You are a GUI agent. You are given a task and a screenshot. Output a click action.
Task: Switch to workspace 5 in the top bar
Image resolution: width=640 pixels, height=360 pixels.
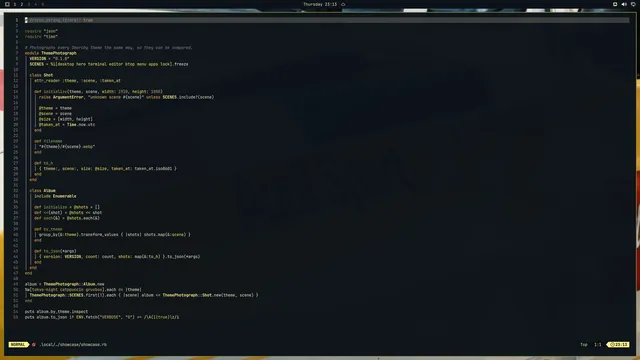42,4
